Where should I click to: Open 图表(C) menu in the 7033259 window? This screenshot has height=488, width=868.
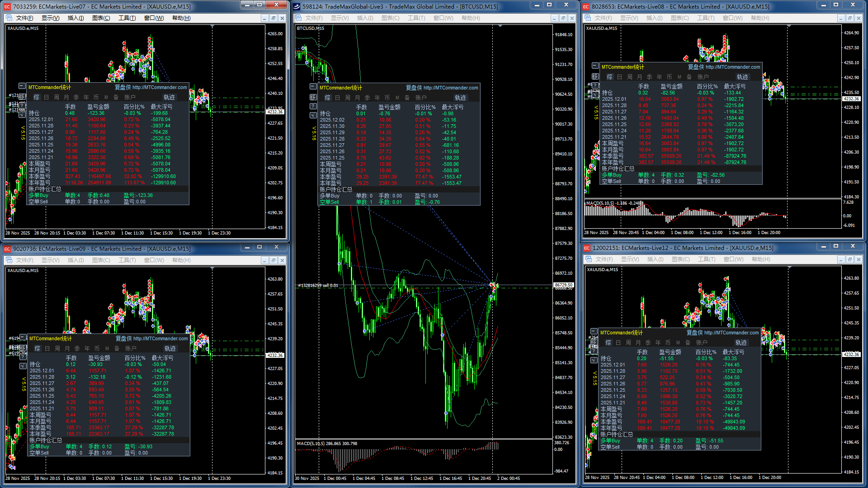[x=101, y=18]
